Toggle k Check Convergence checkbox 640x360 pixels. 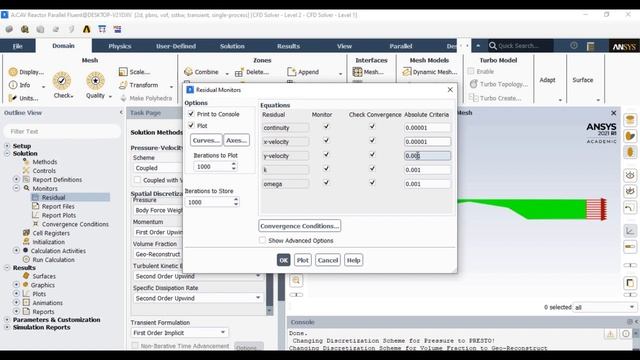tap(372, 169)
